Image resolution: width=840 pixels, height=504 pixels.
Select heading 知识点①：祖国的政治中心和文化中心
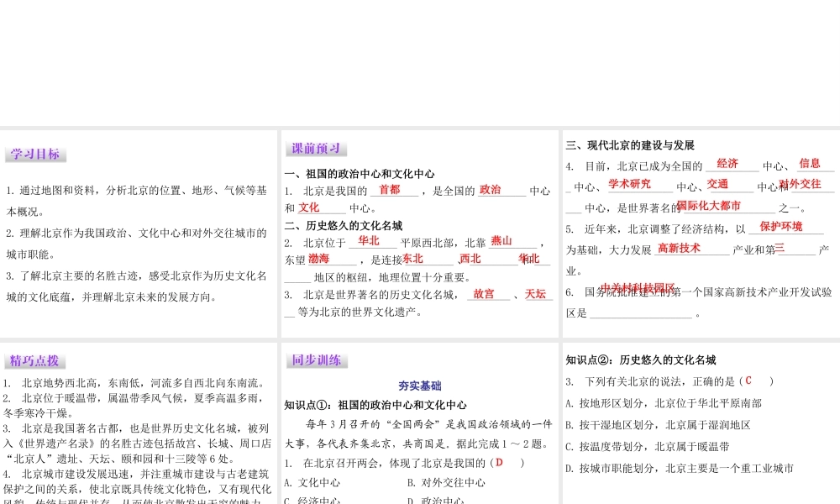pyautogui.click(x=375, y=405)
